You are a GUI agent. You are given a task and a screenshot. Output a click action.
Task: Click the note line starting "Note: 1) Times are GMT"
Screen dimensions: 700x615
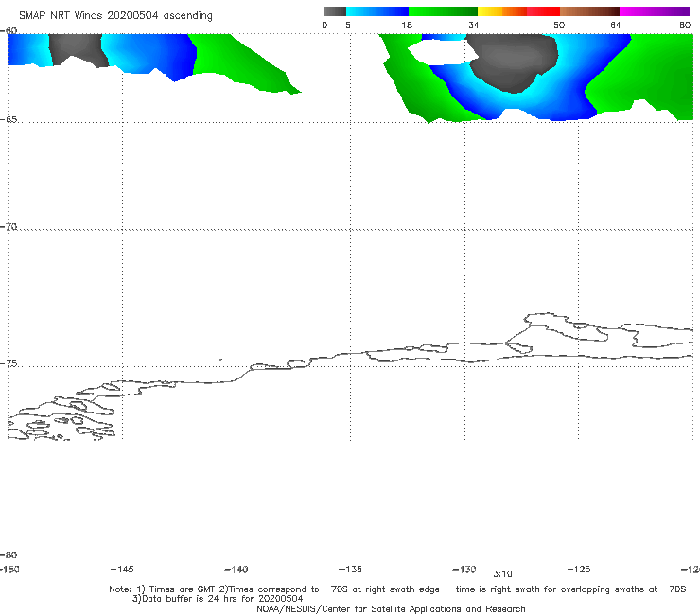click(397, 589)
